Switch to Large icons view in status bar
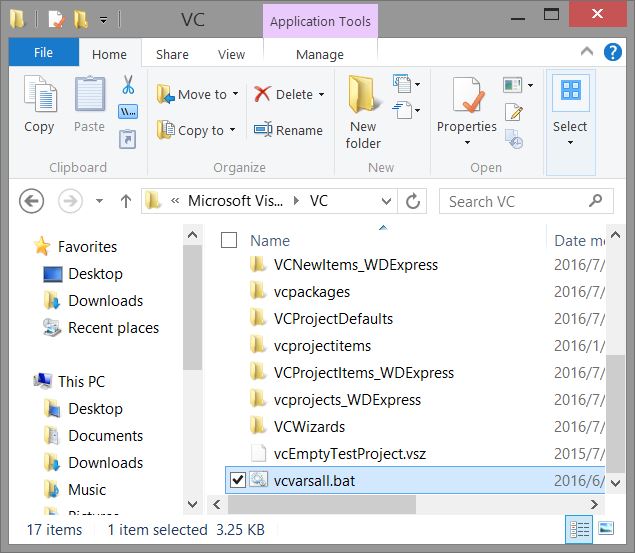This screenshot has width=635, height=553. [606, 528]
